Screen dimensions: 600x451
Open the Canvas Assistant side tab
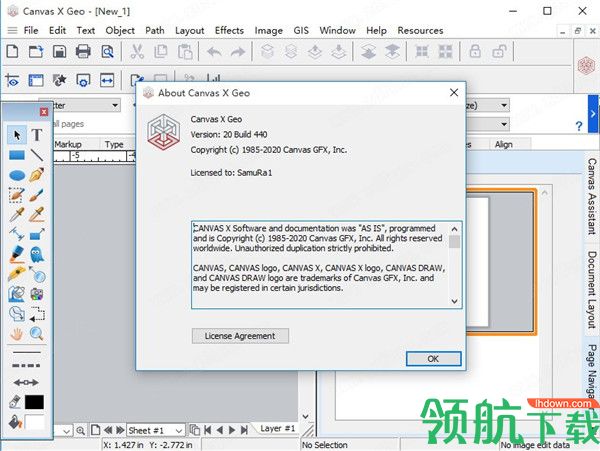[592, 196]
